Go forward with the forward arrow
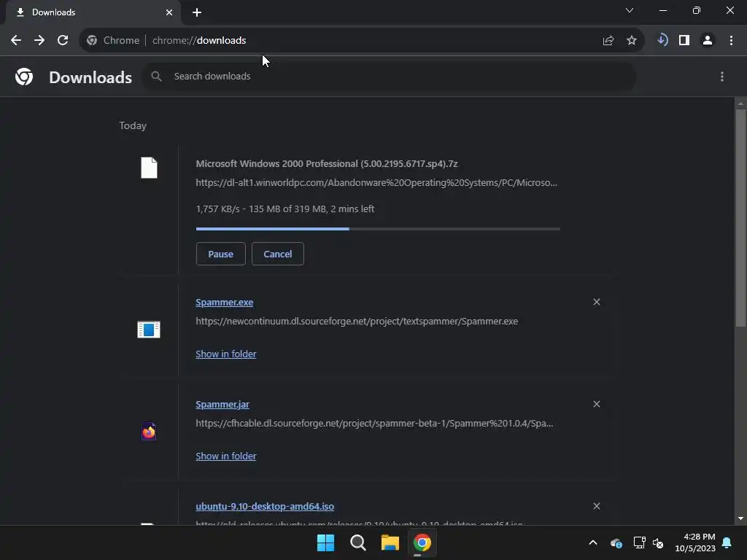747x560 pixels. pyautogui.click(x=39, y=41)
